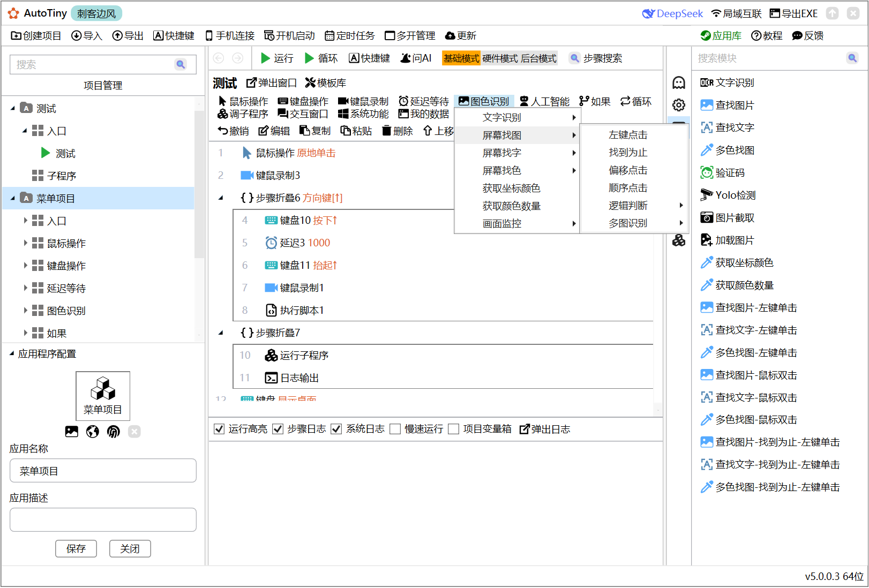Collapse the 应用程序配置 section

coord(12,353)
